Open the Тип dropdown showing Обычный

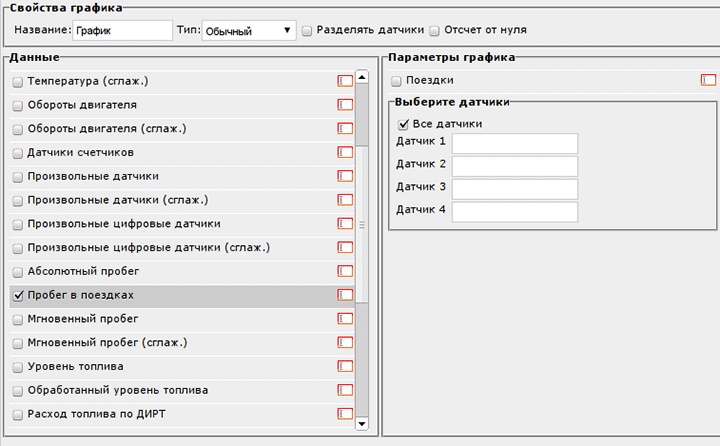pyautogui.click(x=249, y=31)
